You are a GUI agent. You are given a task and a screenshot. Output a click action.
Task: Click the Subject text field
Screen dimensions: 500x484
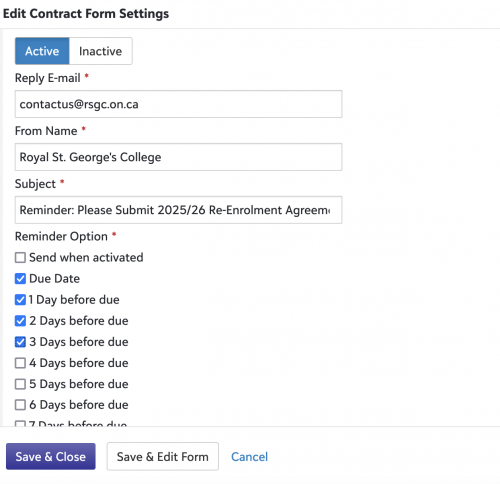click(178, 210)
